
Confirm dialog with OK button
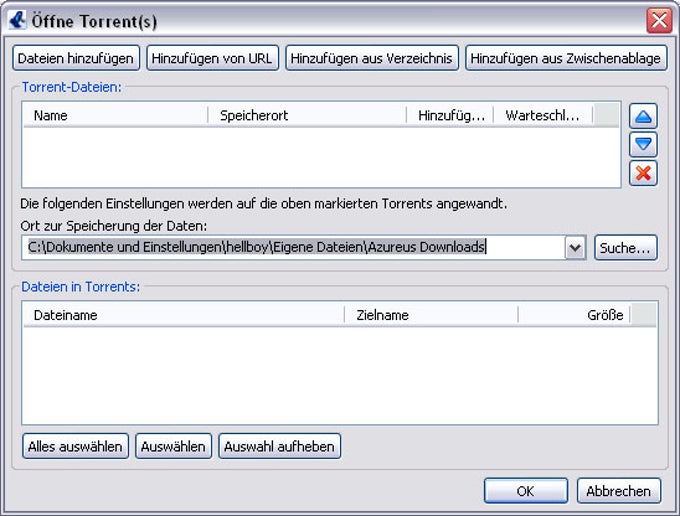[526, 491]
